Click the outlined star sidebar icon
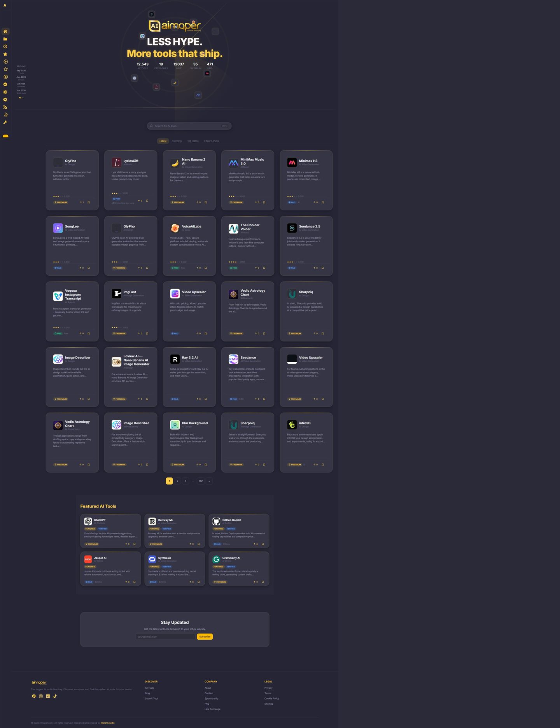The width and height of the screenshot is (560, 728). click(5, 69)
